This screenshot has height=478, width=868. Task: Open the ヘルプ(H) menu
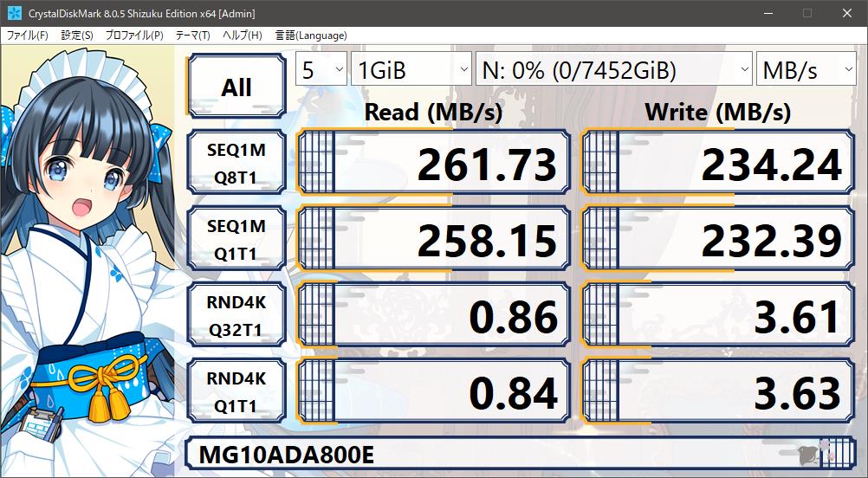point(242,36)
